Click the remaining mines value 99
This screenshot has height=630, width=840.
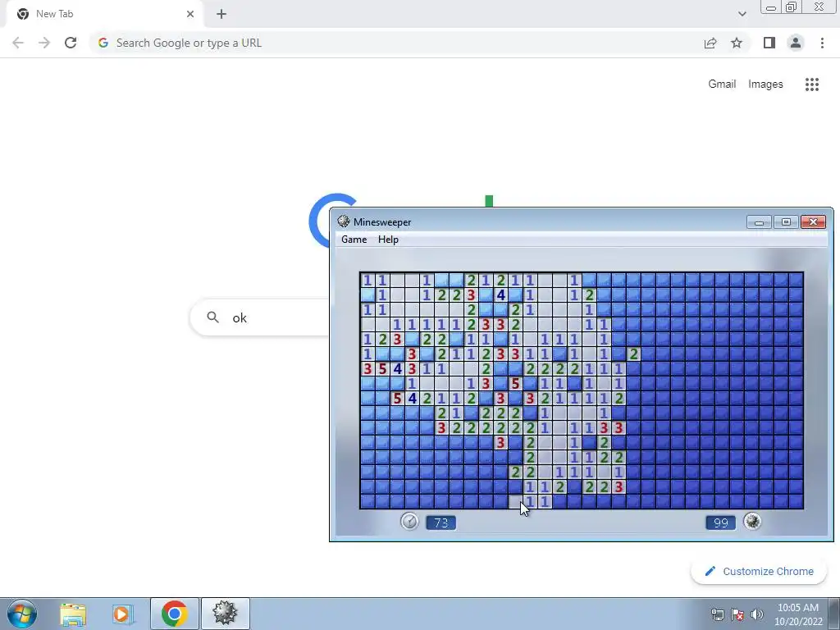click(x=720, y=523)
